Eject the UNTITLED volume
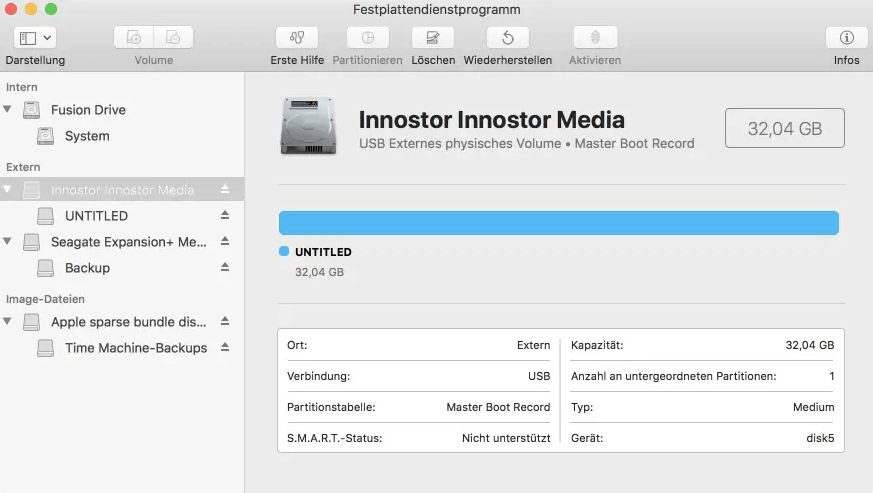This screenshot has width=873, height=493. [x=225, y=215]
